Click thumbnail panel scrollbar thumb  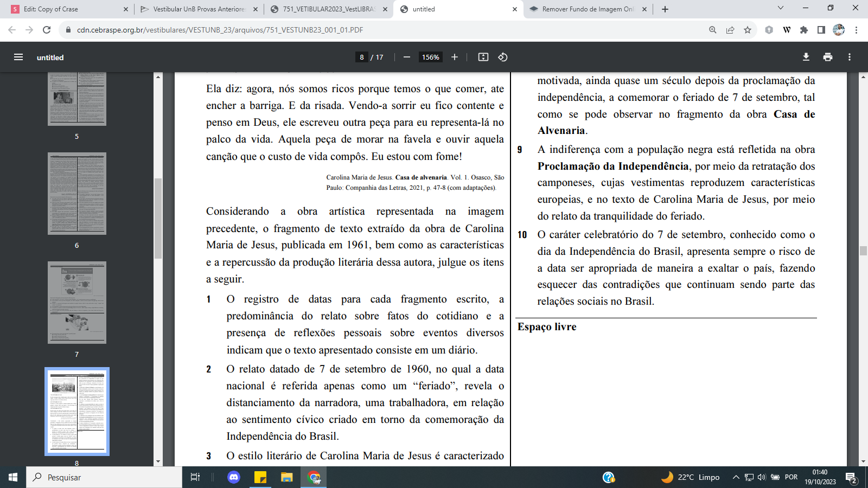[158, 218]
